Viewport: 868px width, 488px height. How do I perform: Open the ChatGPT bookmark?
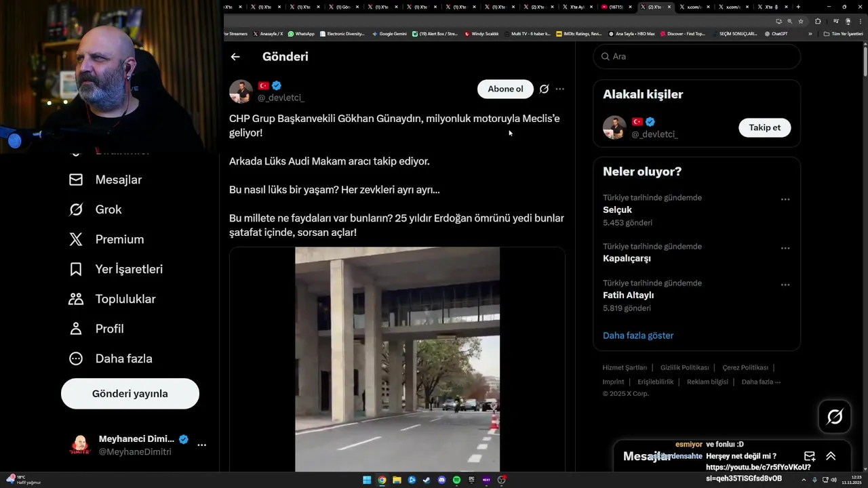(776, 33)
